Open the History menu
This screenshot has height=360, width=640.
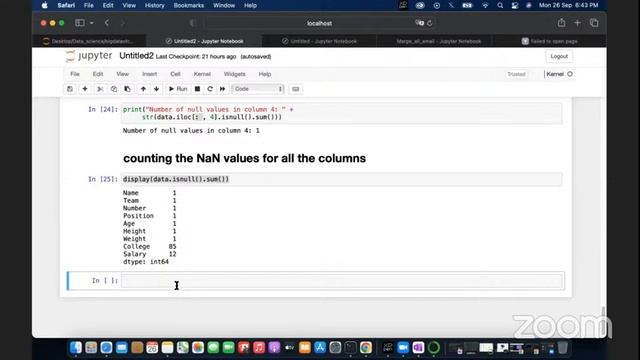155,5
